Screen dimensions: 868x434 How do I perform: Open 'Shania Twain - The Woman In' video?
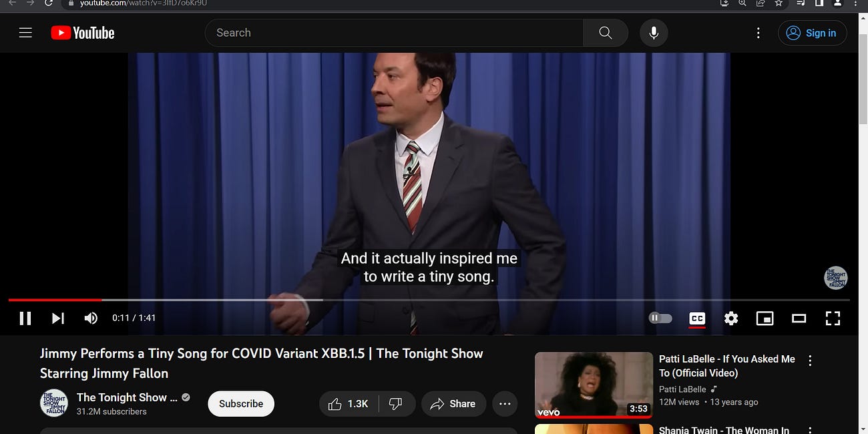click(724, 430)
